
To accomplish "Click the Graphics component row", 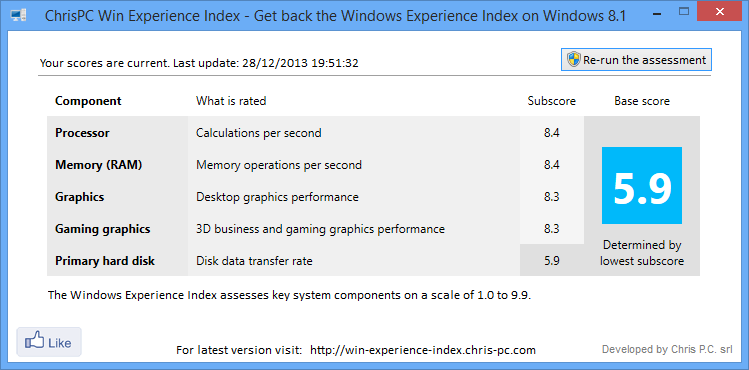I will 315,197.
